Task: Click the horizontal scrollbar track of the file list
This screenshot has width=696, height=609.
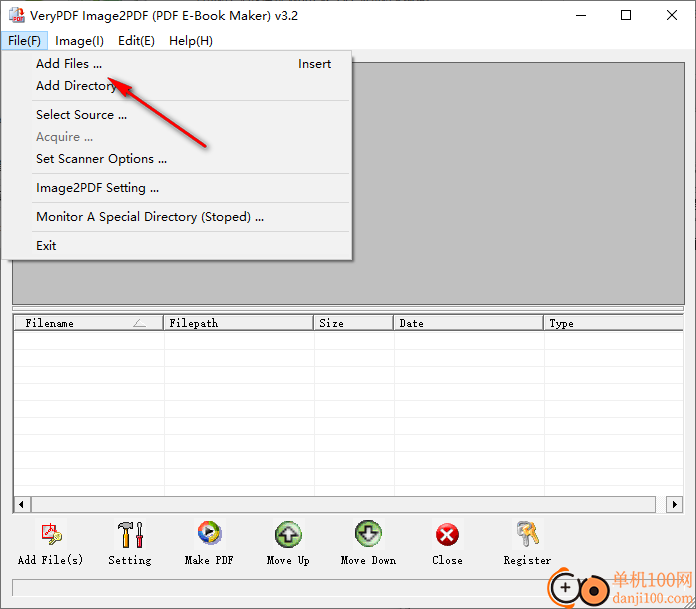Action: point(343,504)
